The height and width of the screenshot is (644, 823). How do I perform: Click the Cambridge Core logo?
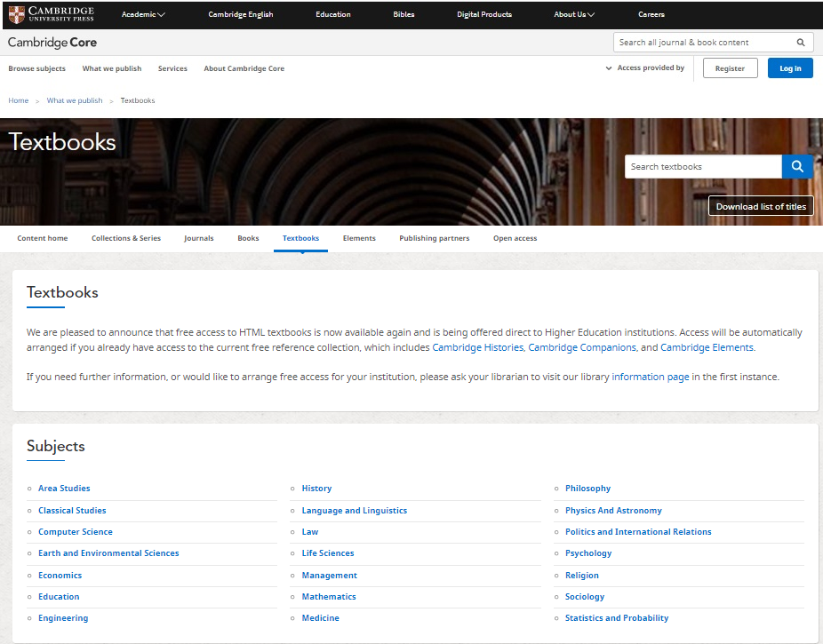[x=52, y=43]
